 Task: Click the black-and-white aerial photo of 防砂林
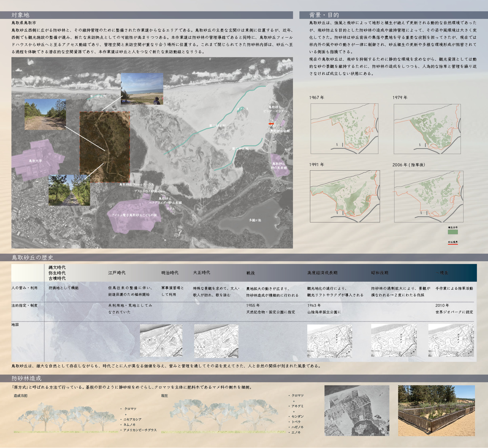point(357,410)
